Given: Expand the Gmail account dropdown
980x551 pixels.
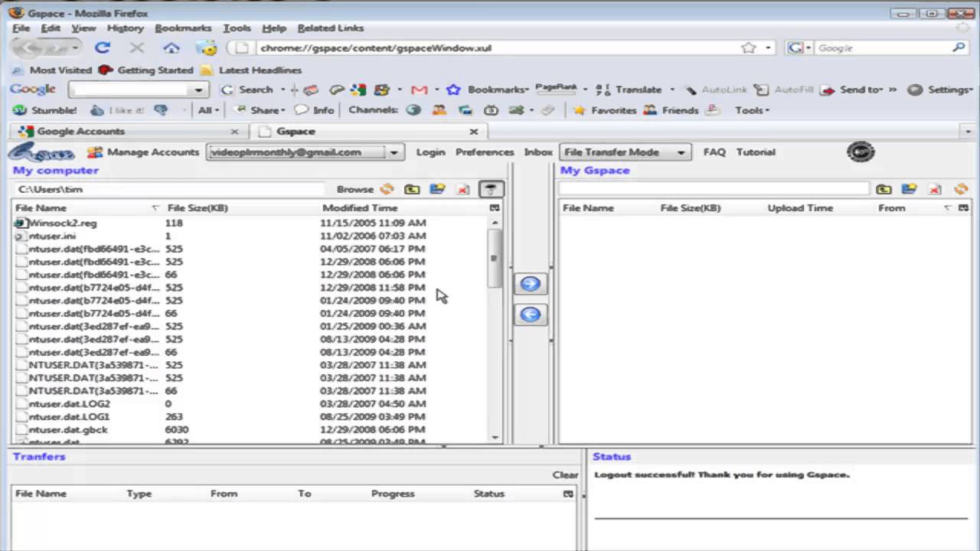Looking at the screenshot, I should 394,152.
